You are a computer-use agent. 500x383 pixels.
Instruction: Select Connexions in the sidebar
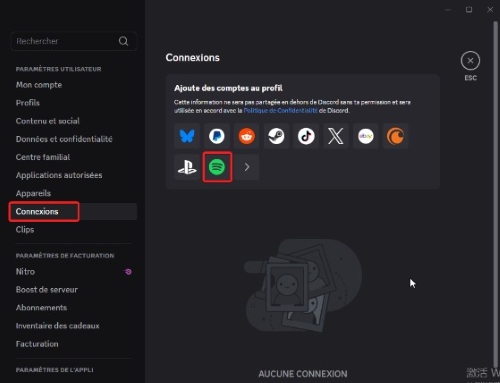coord(73,211)
